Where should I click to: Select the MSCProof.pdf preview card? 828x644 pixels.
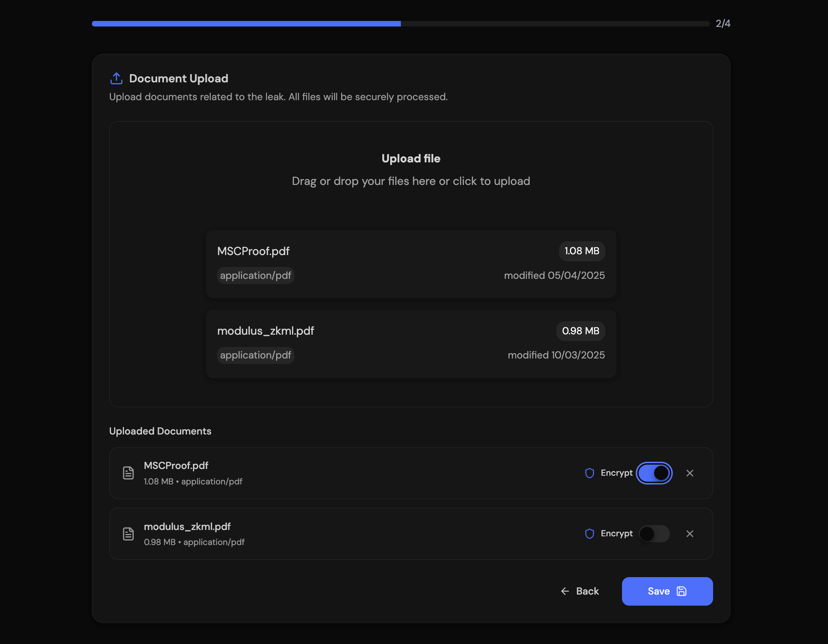coord(411,264)
